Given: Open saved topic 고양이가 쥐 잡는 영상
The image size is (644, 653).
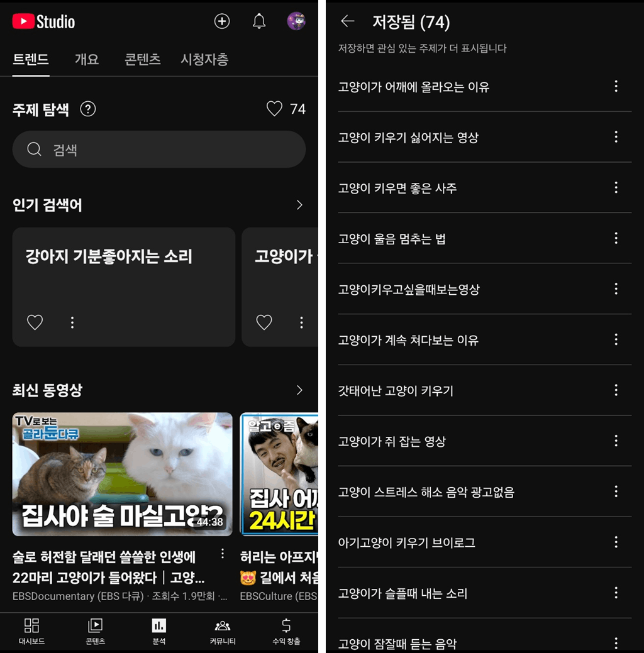Looking at the screenshot, I should coord(392,441).
